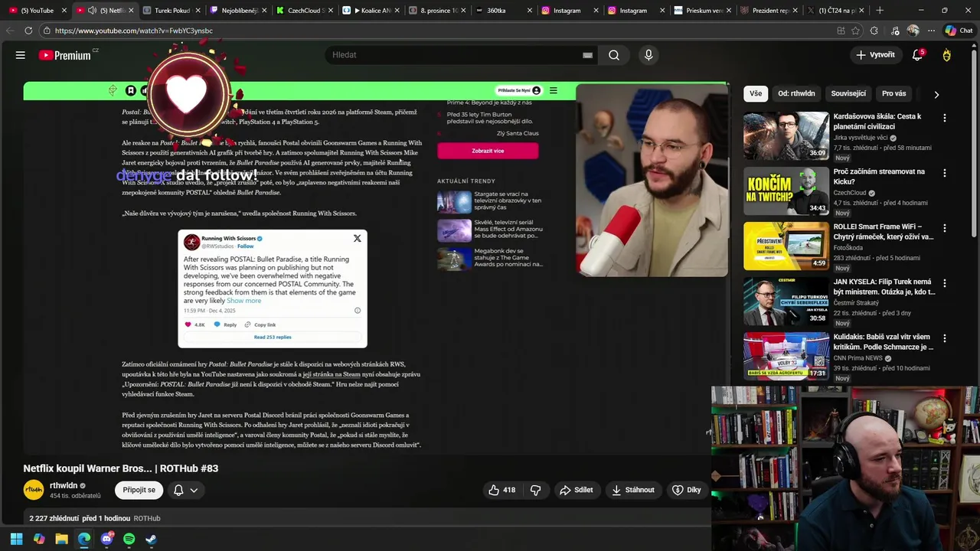Image resolution: width=980 pixels, height=551 pixels.
Task: Click into the Hledat search field
Action: tap(459, 55)
